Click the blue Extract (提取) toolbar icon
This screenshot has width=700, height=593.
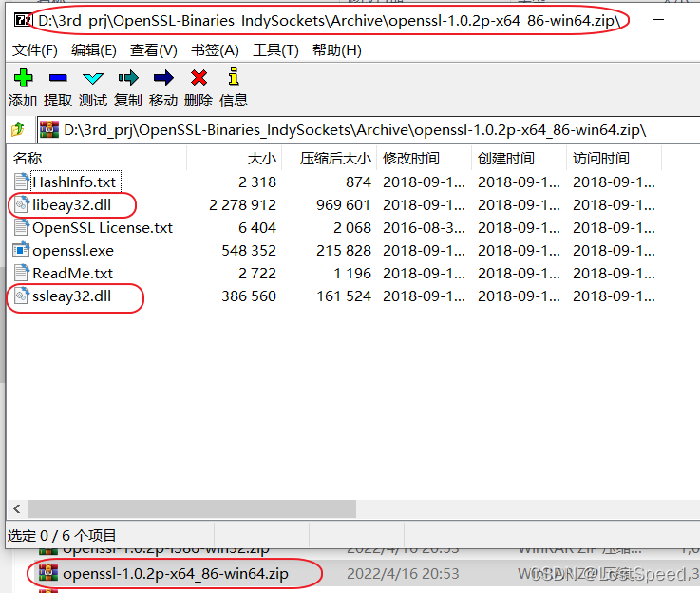(58, 79)
